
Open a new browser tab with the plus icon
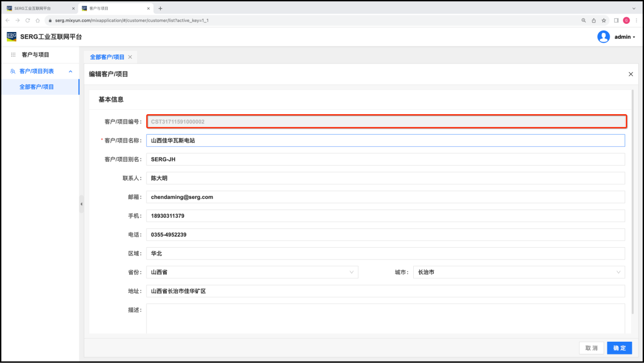tap(160, 8)
